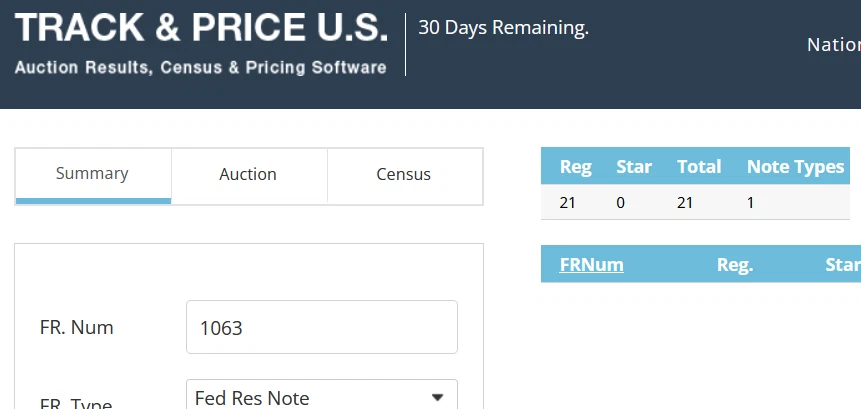Click the Auction Results, Census & Pricing Software tagline
Viewport: 861px width, 409px height.
point(200,68)
